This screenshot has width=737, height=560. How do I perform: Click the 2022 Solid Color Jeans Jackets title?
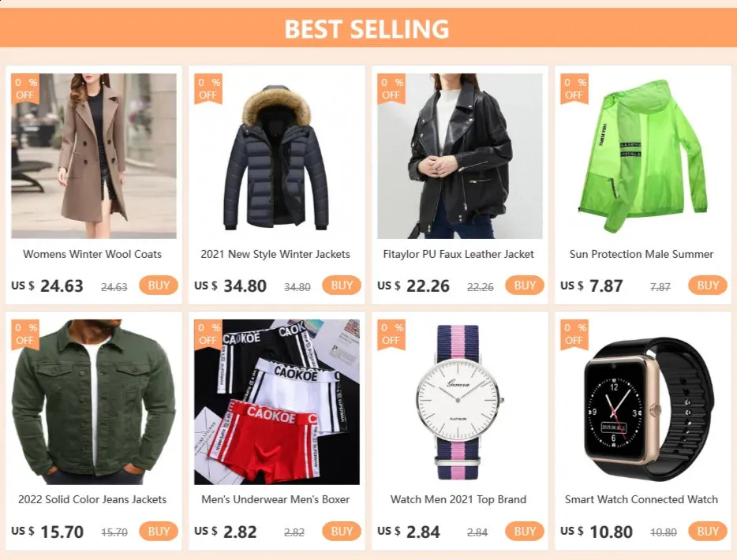(x=92, y=499)
